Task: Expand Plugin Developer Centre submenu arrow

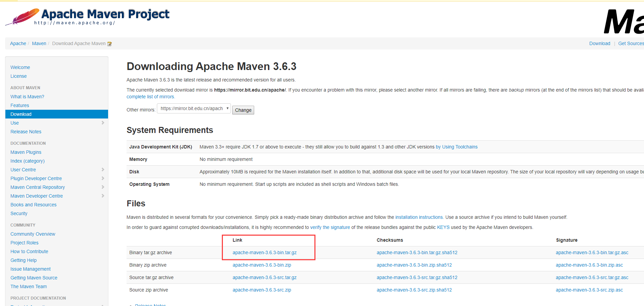Action: click(x=103, y=178)
